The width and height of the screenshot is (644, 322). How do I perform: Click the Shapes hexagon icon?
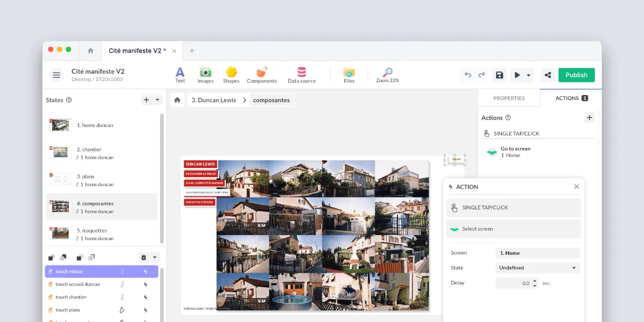(231, 75)
